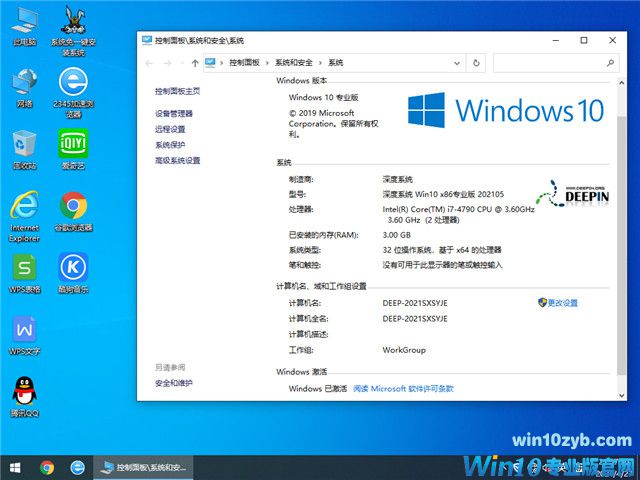Click the 系统 breadcrumb segment

click(336, 63)
